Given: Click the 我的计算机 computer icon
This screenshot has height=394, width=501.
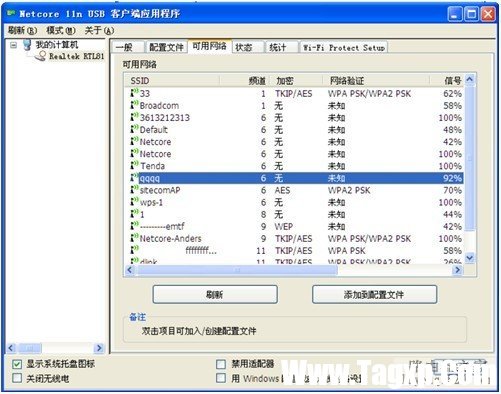Looking at the screenshot, I should click(x=27, y=45).
